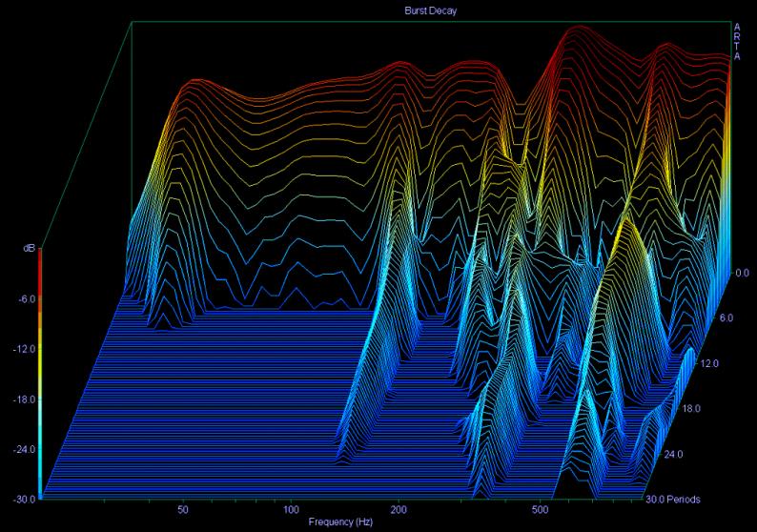
Task: Click the 100 Hz frequency tick label
Action: [x=291, y=510]
